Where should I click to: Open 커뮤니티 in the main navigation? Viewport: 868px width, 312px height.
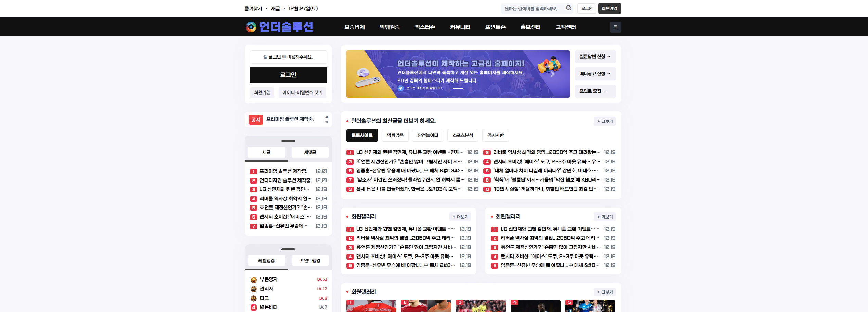(460, 27)
